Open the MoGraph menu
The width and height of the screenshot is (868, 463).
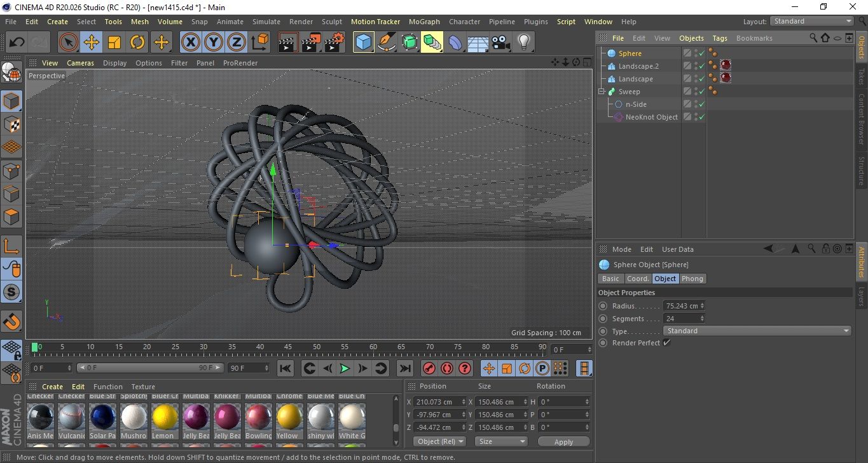pyautogui.click(x=424, y=22)
